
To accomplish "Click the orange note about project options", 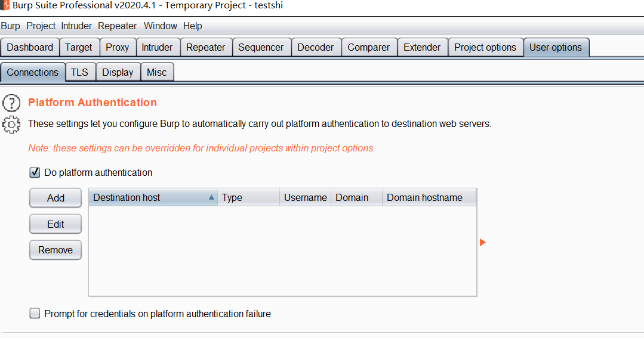I will click(x=202, y=148).
